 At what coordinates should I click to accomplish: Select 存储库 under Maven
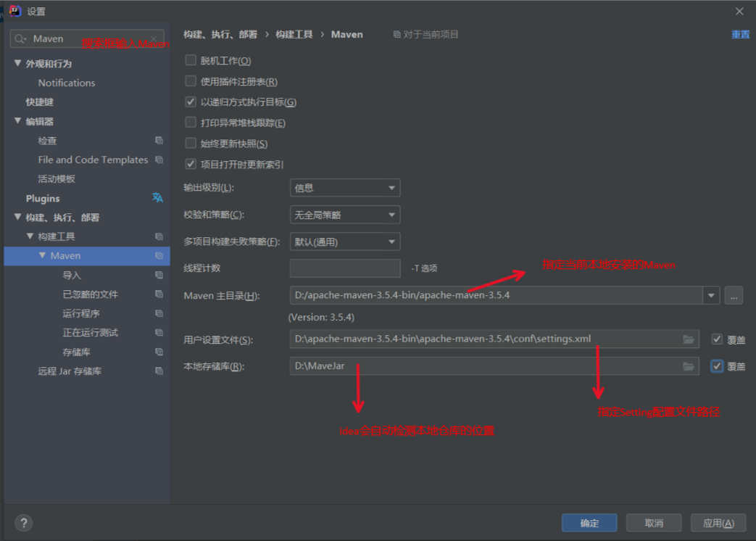pos(76,352)
